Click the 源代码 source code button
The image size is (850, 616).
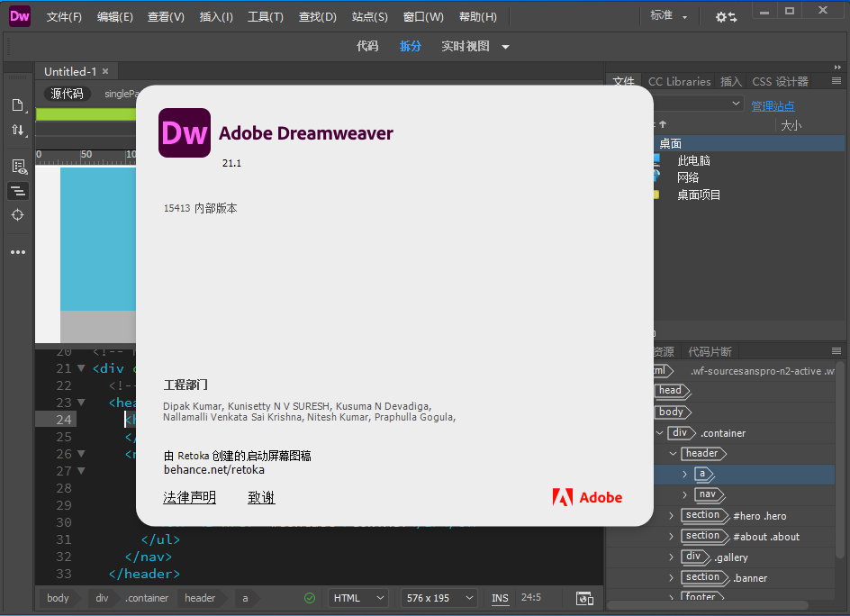pyautogui.click(x=68, y=94)
